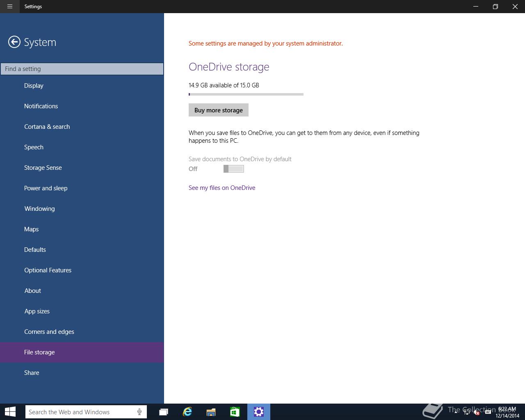Open the notifications tray icon
The image size is (525, 420).
tap(488, 412)
